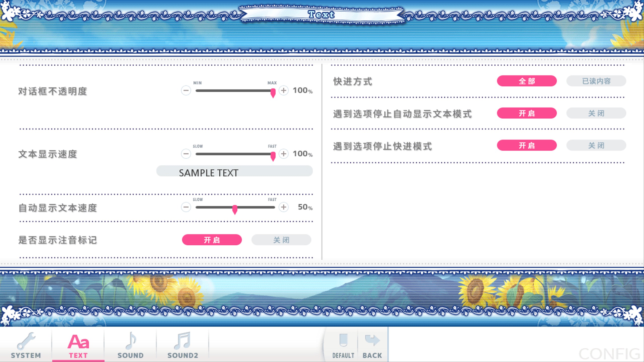Set skip mode to 已读内容
The width and height of the screenshot is (644, 362).
point(596,81)
